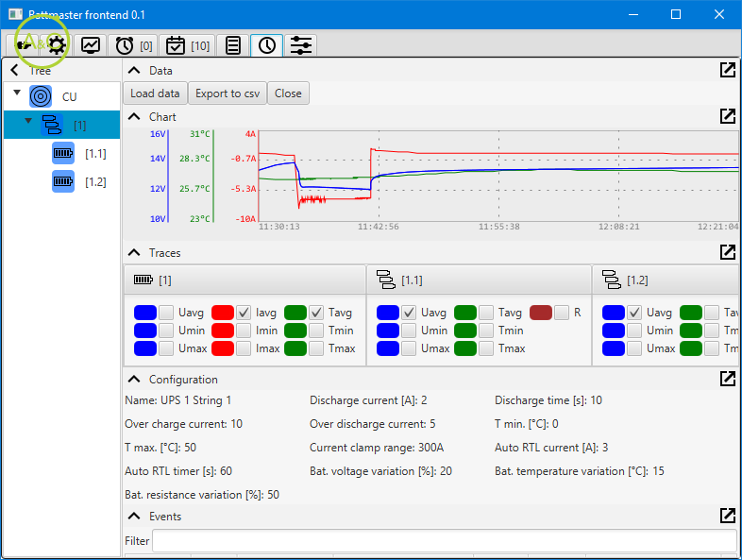This screenshot has width=742, height=560.
Task: Pop out the Chart panel
Action: click(x=727, y=116)
